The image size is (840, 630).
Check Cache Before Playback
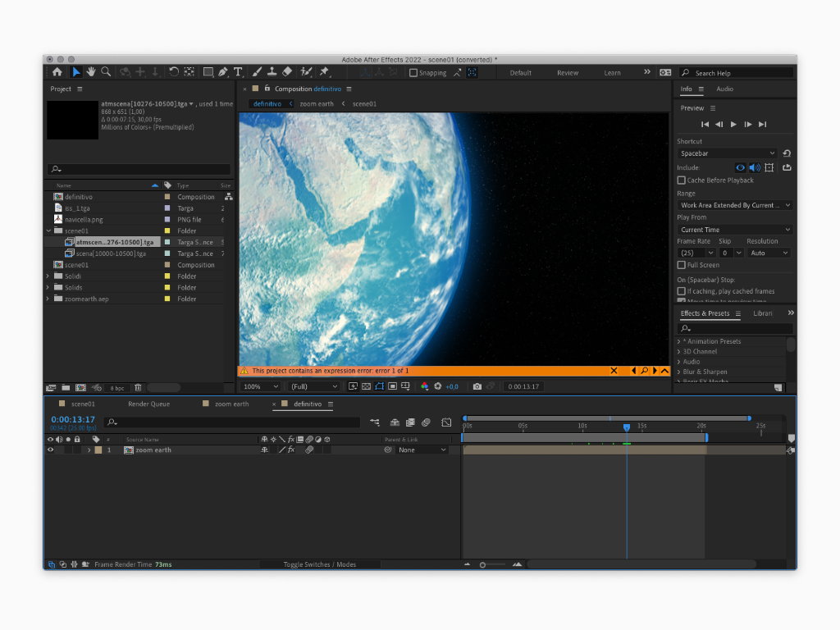pyautogui.click(x=682, y=180)
